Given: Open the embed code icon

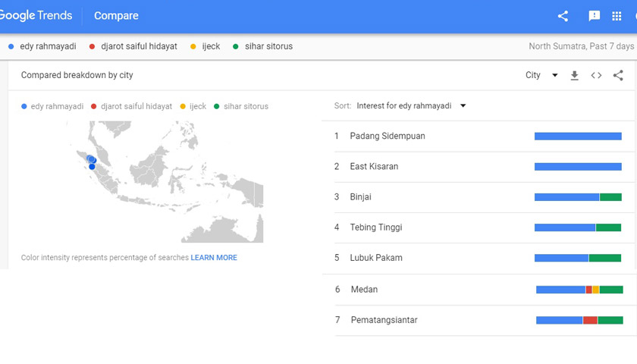Looking at the screenshot, I should click(x=596, y=76).
